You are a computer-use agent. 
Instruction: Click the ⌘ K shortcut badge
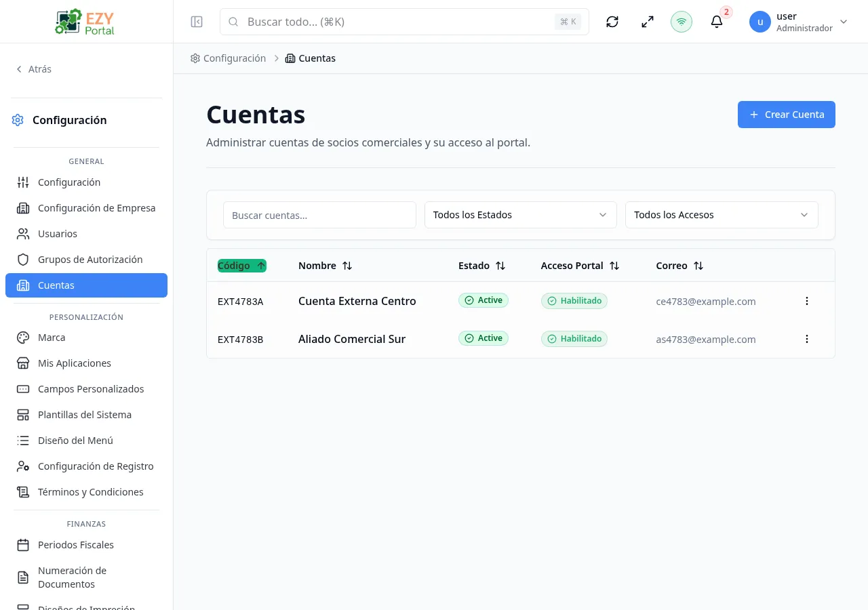568,22
